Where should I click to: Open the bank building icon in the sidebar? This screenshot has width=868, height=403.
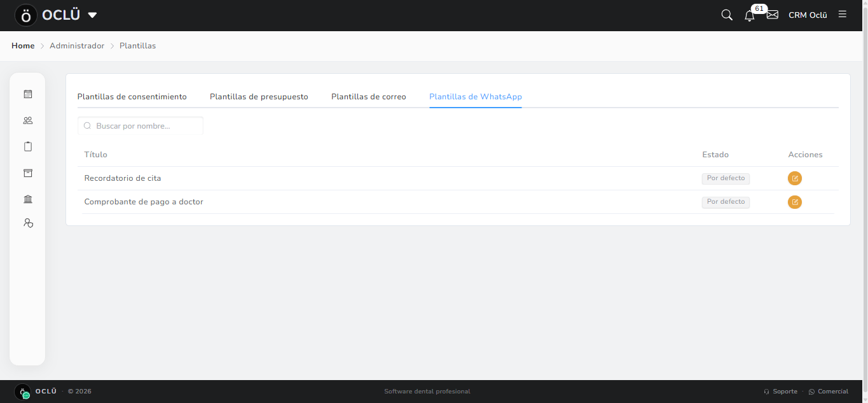pos(27,199)
